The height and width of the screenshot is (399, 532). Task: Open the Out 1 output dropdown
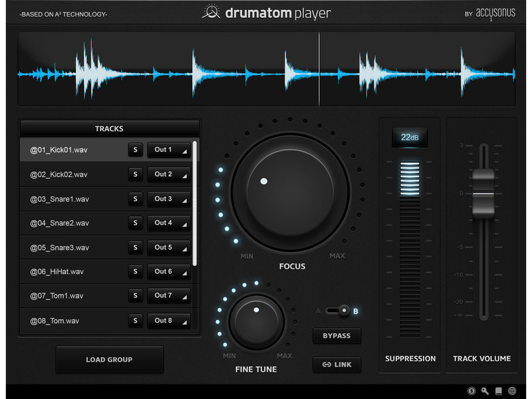point(168,150)
